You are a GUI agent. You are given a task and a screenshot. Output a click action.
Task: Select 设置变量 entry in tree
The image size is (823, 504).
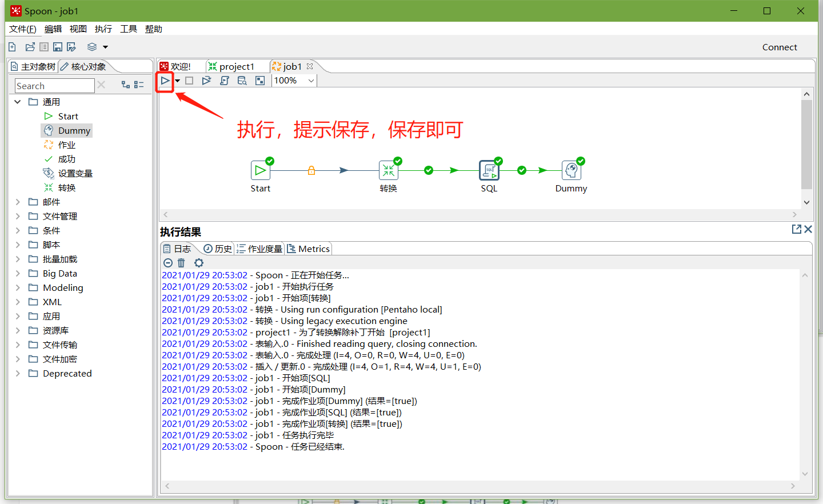pyautogui.click(x=68, y=173)
